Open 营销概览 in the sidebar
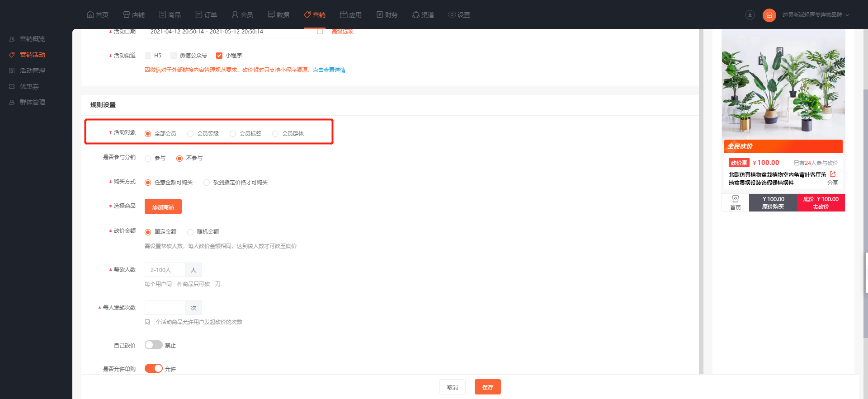Viewport: 868px width, 399px height. (27, 39)
